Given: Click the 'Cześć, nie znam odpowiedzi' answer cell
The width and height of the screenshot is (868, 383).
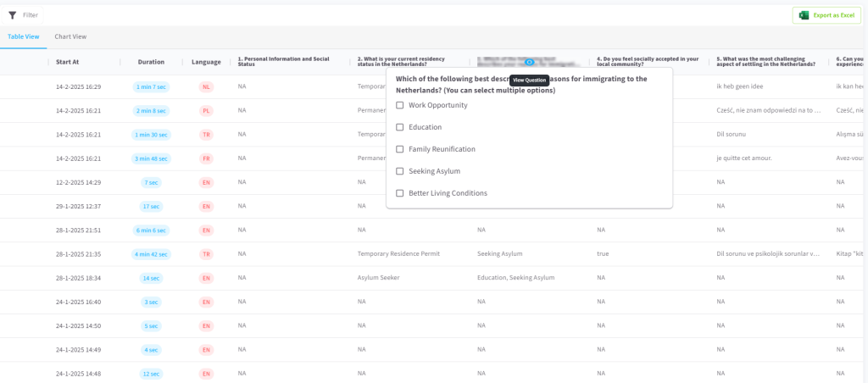Looking at the screenshot, I should 768,111.
